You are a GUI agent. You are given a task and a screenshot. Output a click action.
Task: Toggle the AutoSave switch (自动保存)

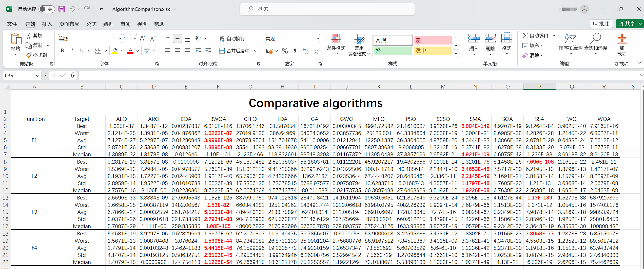[x=47, y=9]
